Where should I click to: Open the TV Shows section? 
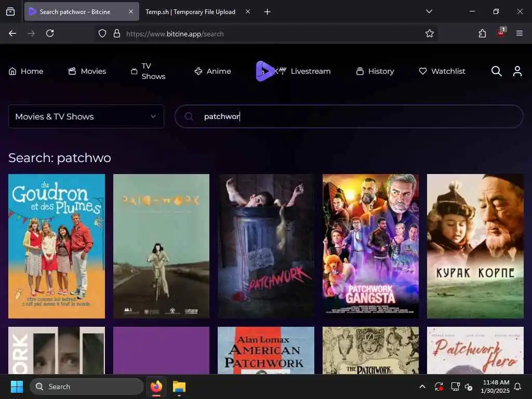pos(148,71)
